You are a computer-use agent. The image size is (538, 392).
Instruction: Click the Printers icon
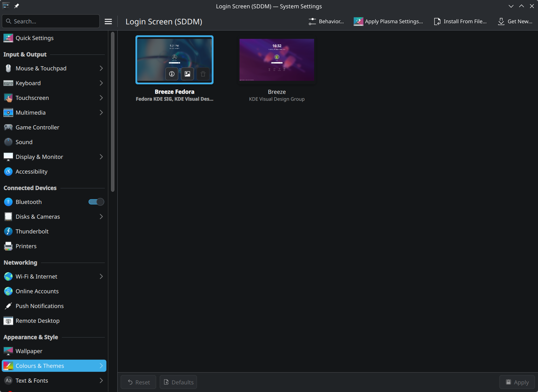(8, 246)
